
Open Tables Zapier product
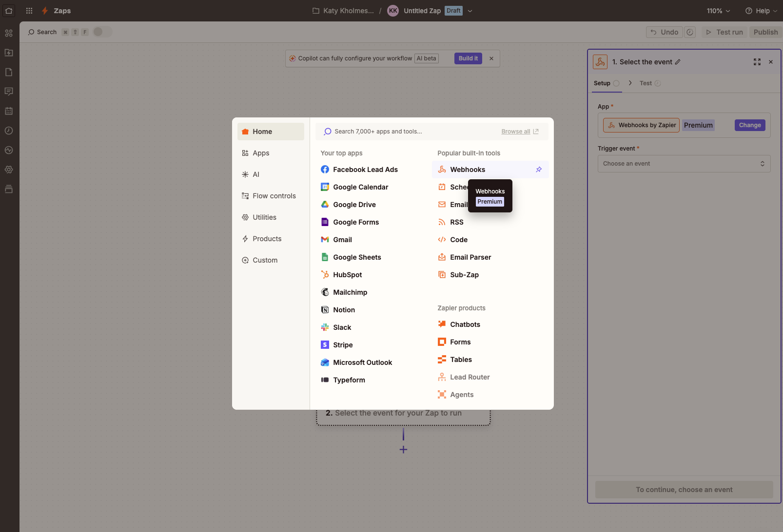point(490,360)
